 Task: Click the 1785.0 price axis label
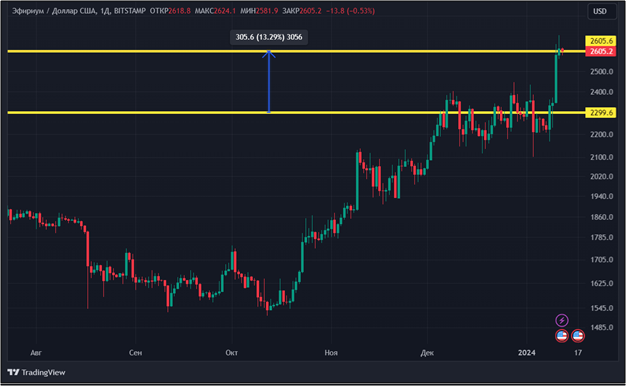coord(601,238)
